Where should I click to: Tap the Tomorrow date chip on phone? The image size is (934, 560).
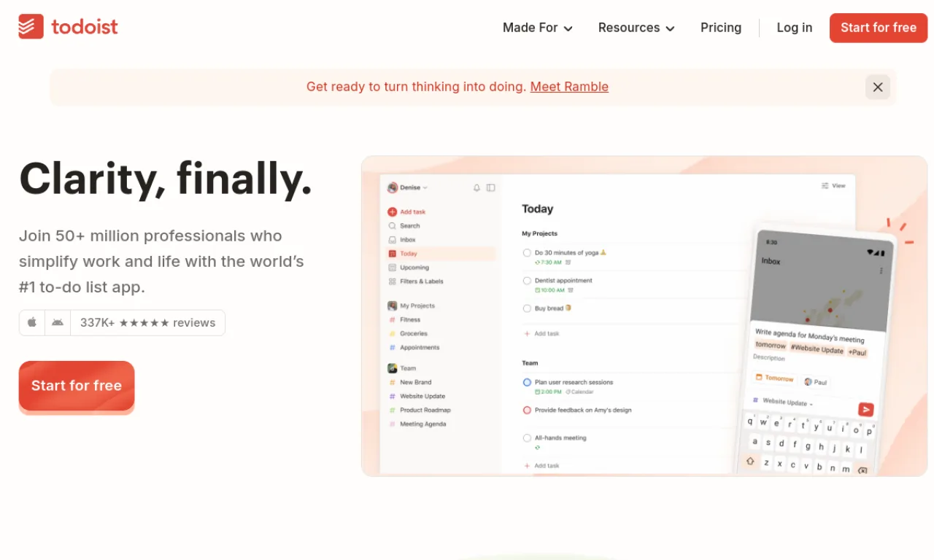(774, 378)
